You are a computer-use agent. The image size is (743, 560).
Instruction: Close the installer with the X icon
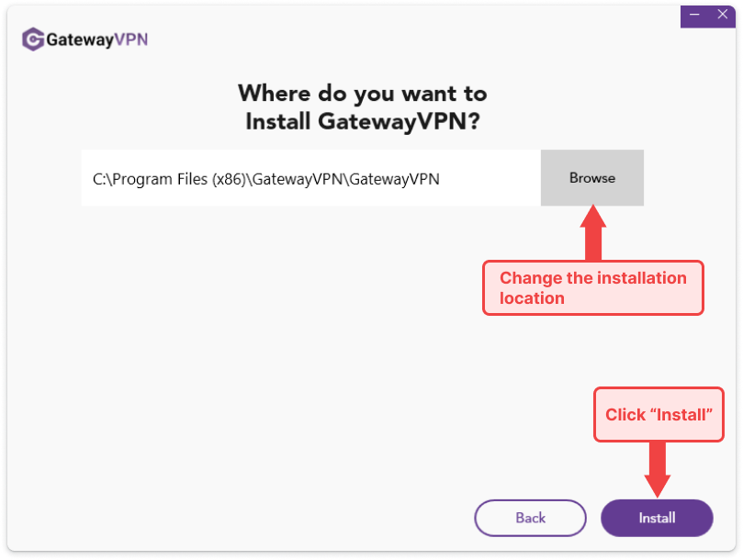coord(723,14)
